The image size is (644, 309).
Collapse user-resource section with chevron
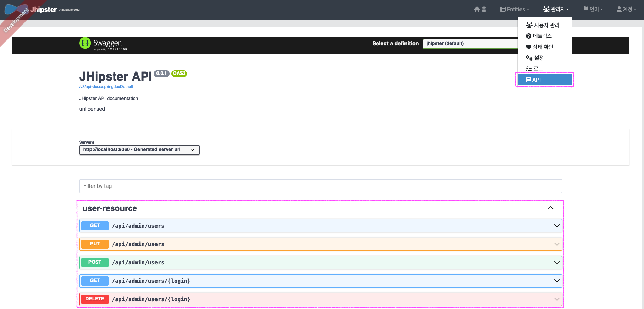tap(551, 208)
